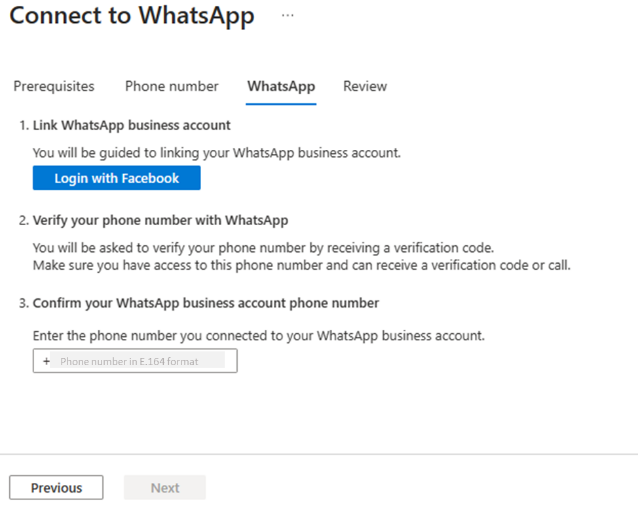Click the 'Enter the phone number' instruction text

(258, 336)
